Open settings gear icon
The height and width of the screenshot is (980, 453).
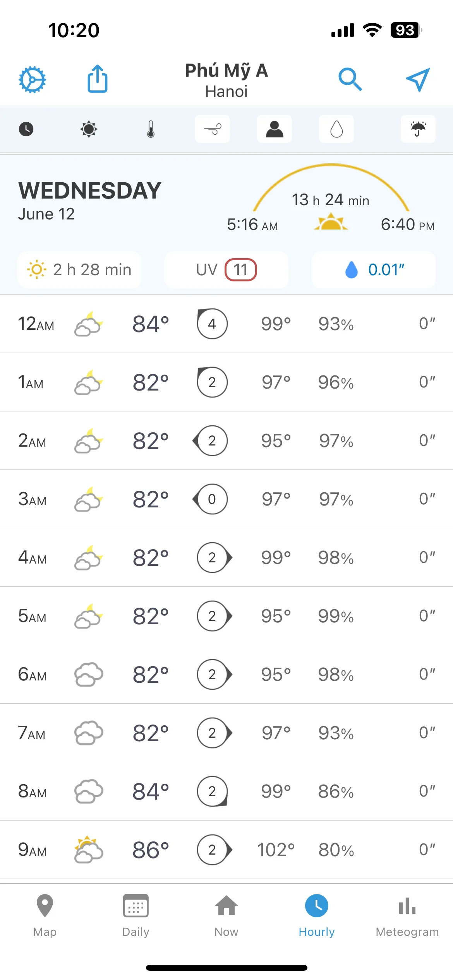(x=33, y=80)
